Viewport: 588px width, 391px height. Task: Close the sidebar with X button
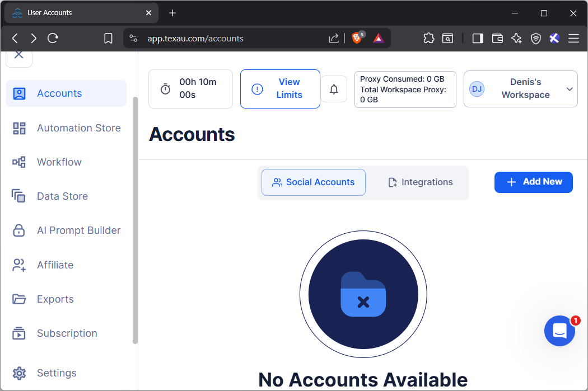pyautogui.click(x=19, y=55)
